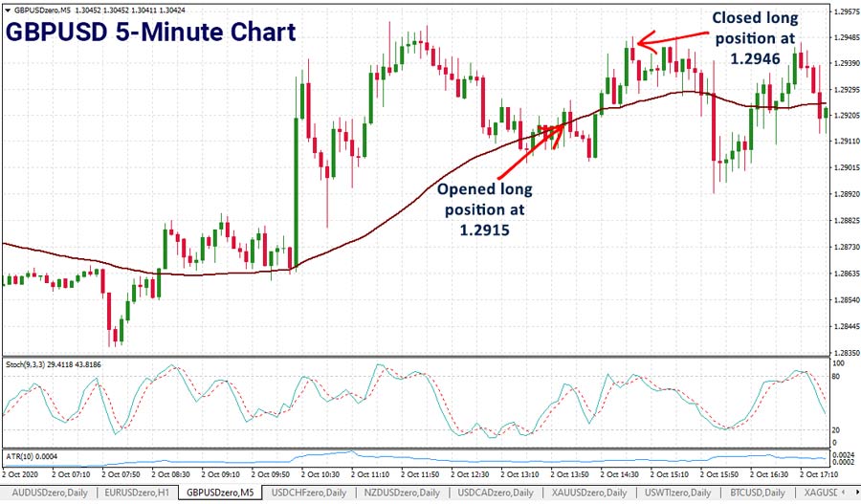Switch to the USDCHFzero,Daily tab
The image size is (861, 504).
[310, 493]
